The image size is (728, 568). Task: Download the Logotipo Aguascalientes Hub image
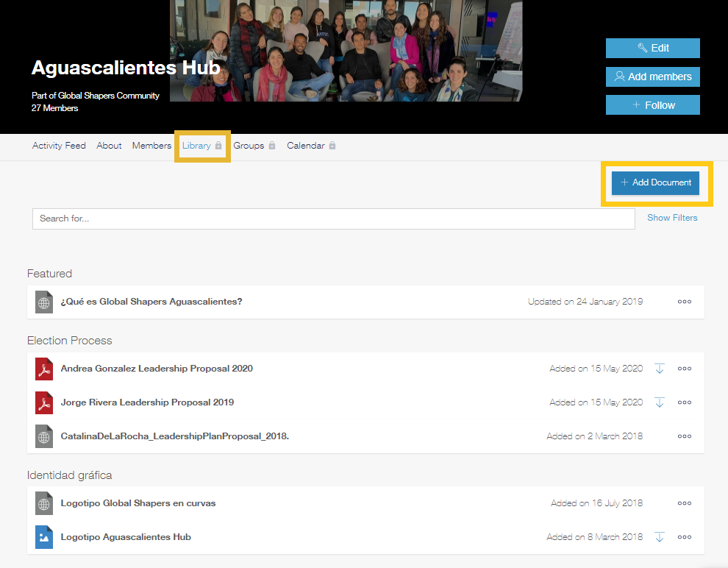tap(659, 537)
